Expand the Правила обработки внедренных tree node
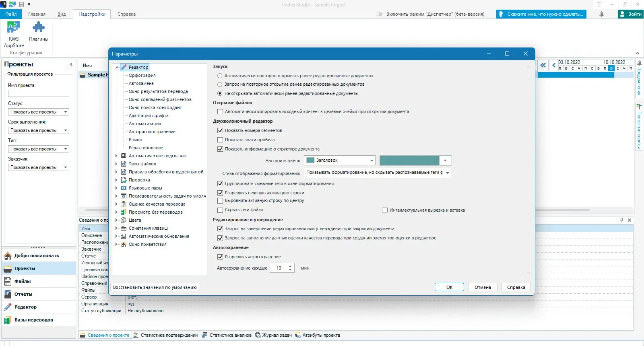Image resolution: width=644 pixels, height=346 pixels. 116,172
